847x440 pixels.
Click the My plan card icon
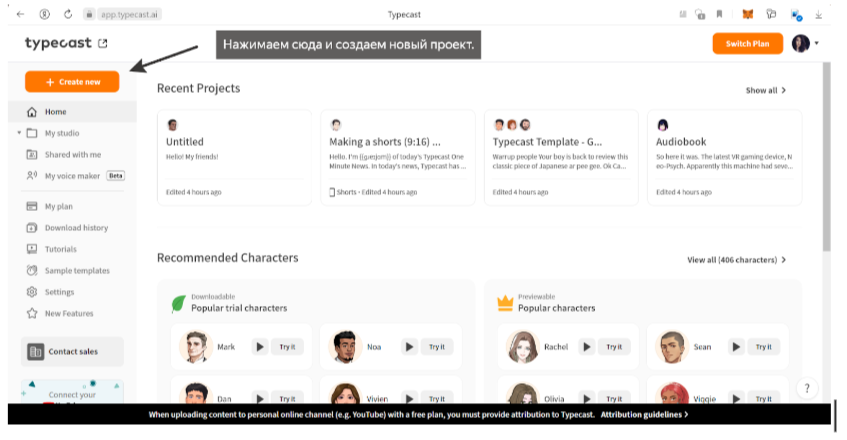pyautogui.click(x=32, y=206)
